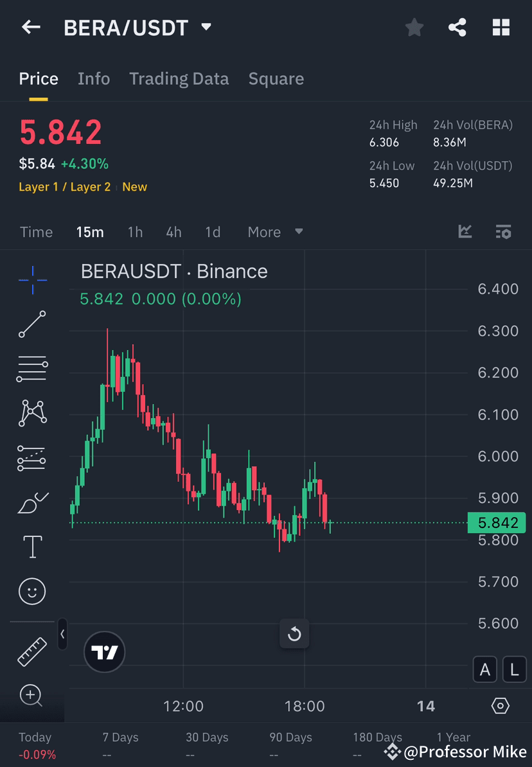Image resolution: width=532 pixels, height=767 pixels.
Task: Toggle auto scale with the A button
Action: [x=485, y=669]
